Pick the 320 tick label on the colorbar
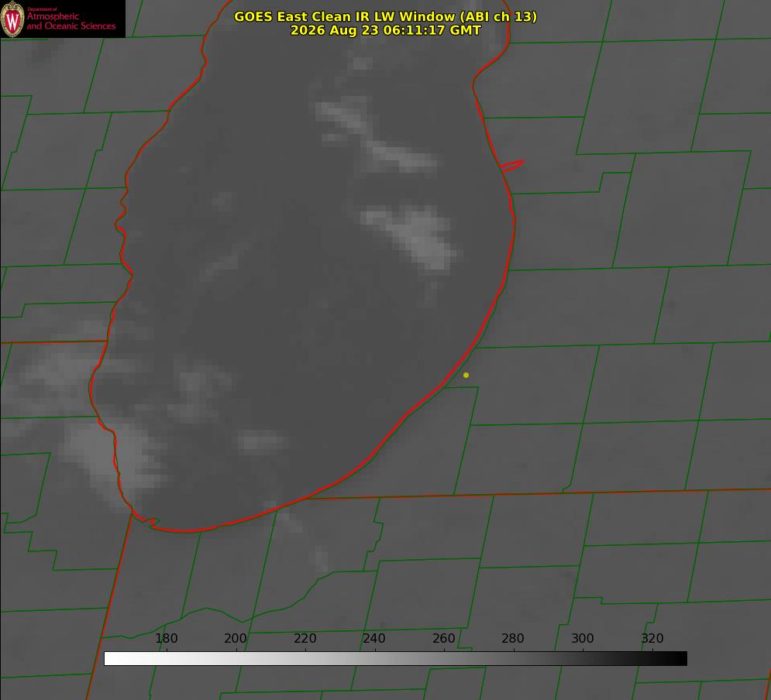The image size is (771, 700). (x=652, y=638)
